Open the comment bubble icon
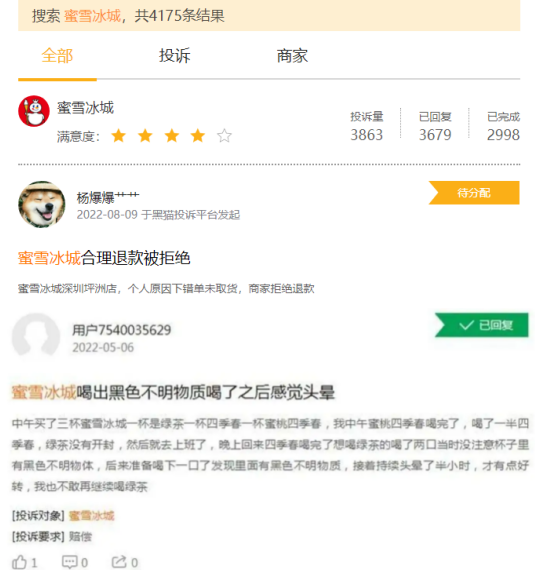This screenshot has width=550, height=577. click(x=70, y=562)
